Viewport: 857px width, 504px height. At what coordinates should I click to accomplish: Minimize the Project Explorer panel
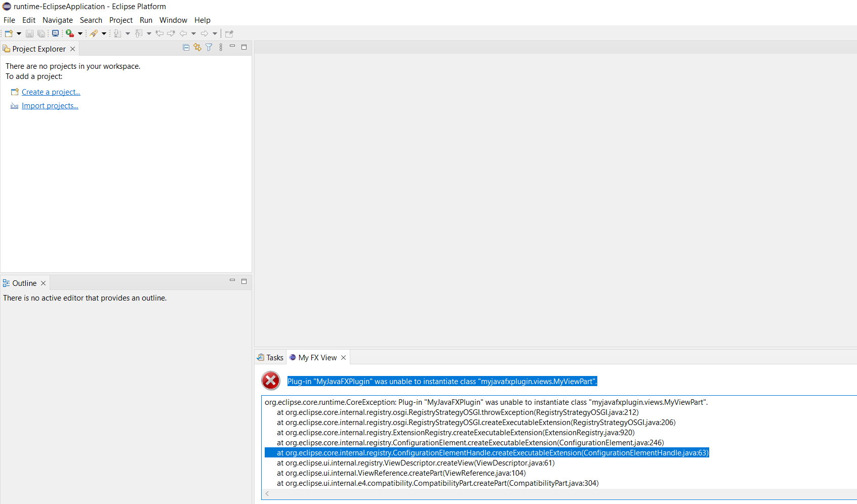coord(232,47)
